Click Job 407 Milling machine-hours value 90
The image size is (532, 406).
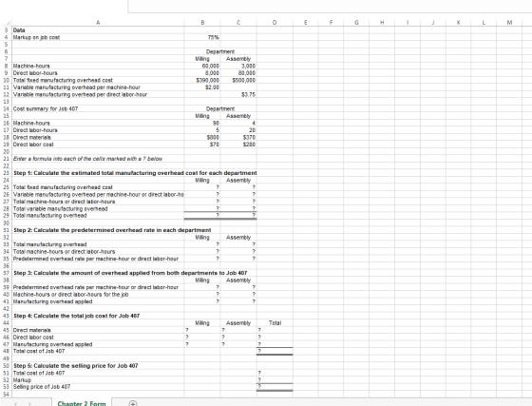[202, 123]
